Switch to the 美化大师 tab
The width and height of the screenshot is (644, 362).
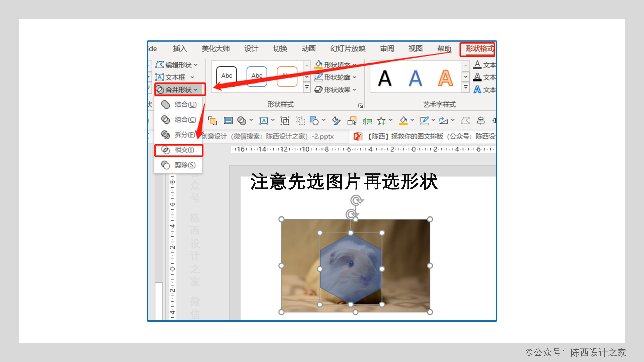[x=216, y=48]
